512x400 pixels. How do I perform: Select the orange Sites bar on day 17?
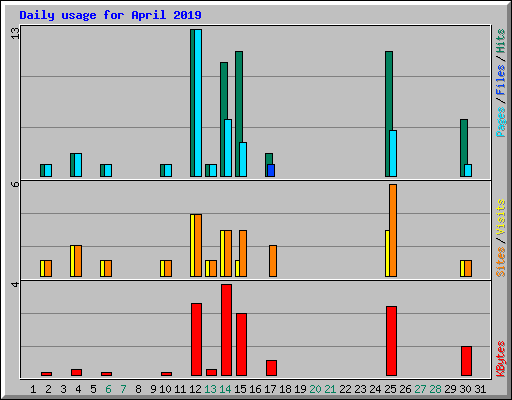click(273, 261)
